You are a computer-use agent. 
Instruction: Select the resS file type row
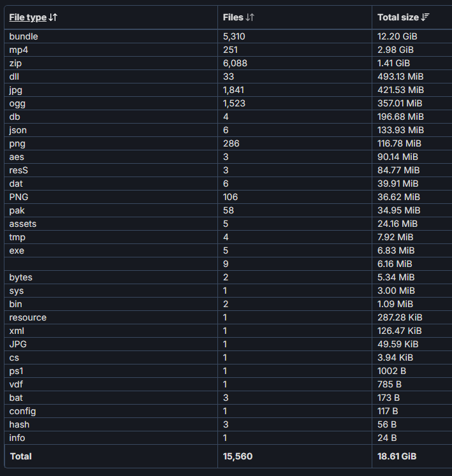tap(228, 170)
